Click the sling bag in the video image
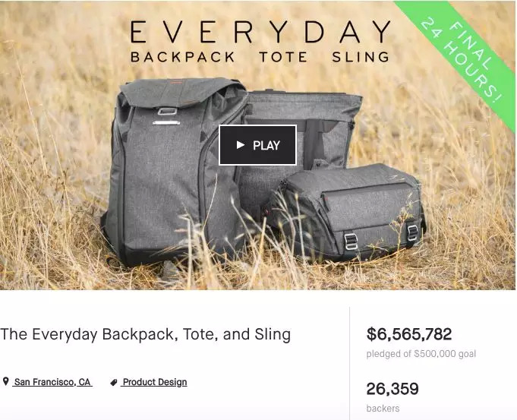Viewport: 517px width, 420px height. click(346, 211)
